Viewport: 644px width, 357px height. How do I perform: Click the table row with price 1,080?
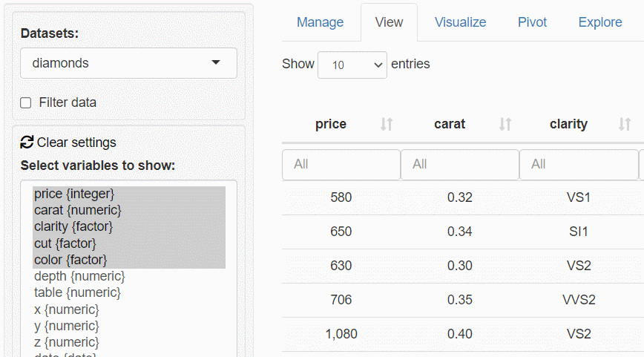[459, 334]
